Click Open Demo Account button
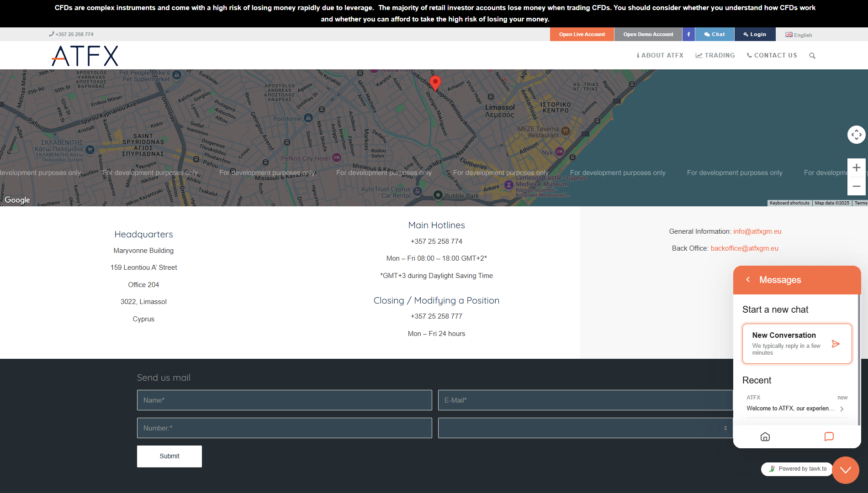Screen dimensions: 868x493 pyautogui.click(x=648, y=34)
